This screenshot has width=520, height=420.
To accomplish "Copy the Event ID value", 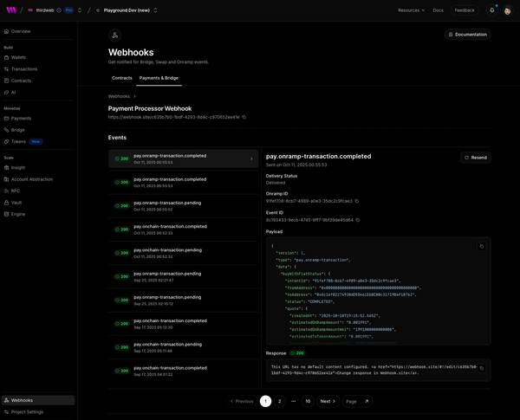I will point(357,220).
